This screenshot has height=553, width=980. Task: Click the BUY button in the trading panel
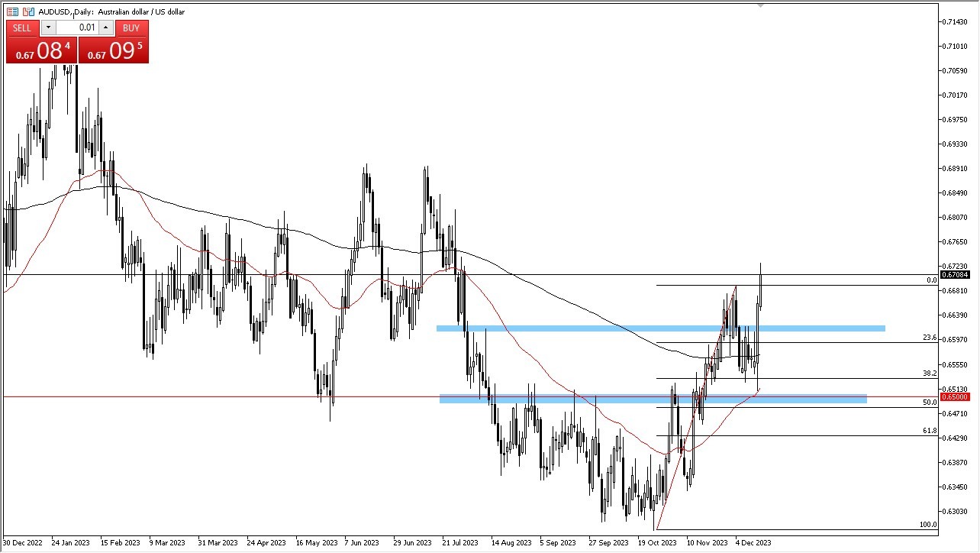tap(131, 28)
